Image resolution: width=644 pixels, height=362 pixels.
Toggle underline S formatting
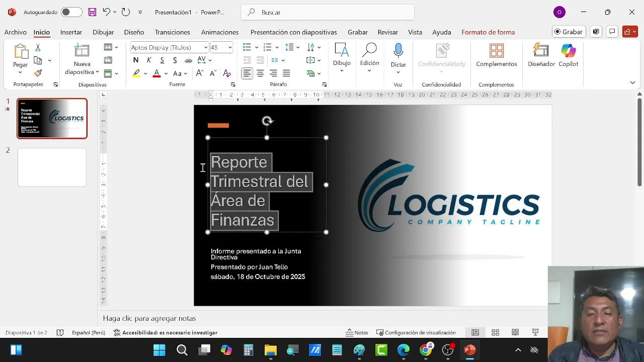(x=162, y=60)
